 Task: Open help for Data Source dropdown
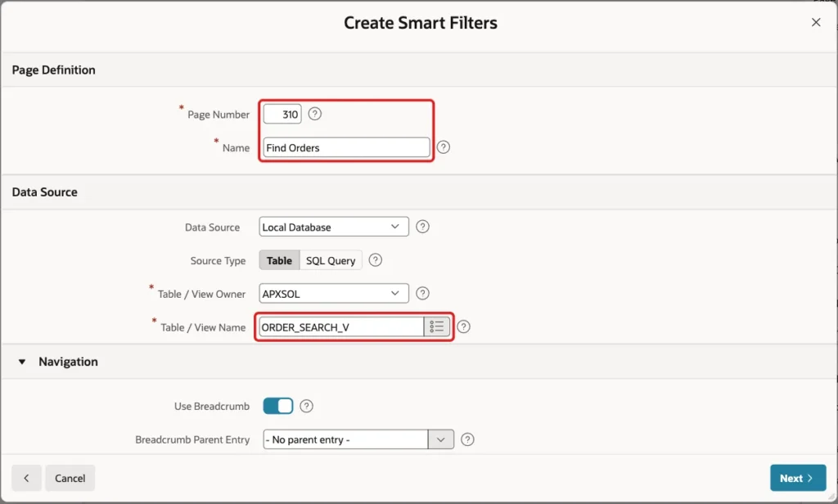(422, 227)
